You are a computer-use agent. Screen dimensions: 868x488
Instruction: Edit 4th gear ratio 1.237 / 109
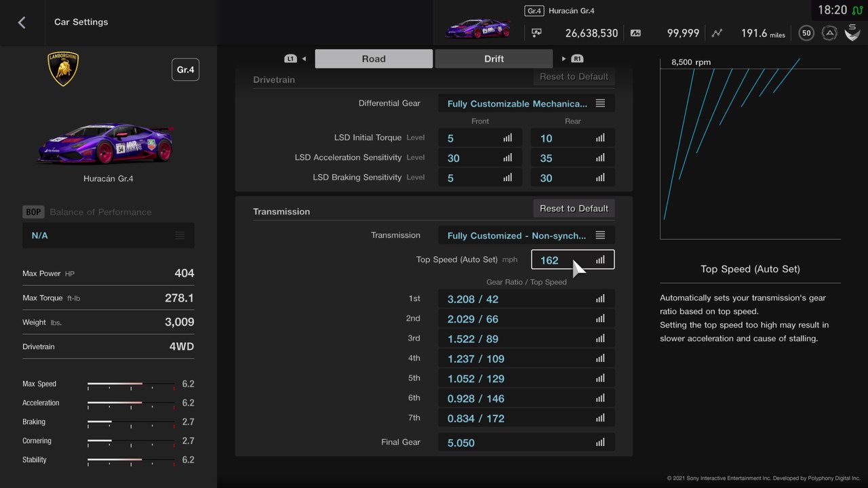(x=526, y=359)
